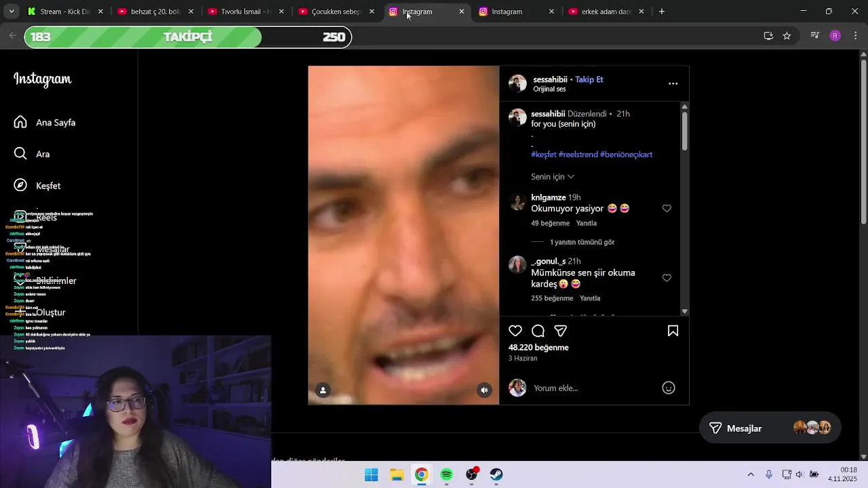Open the #beniöneçıkart hashtag

point(626,155)
